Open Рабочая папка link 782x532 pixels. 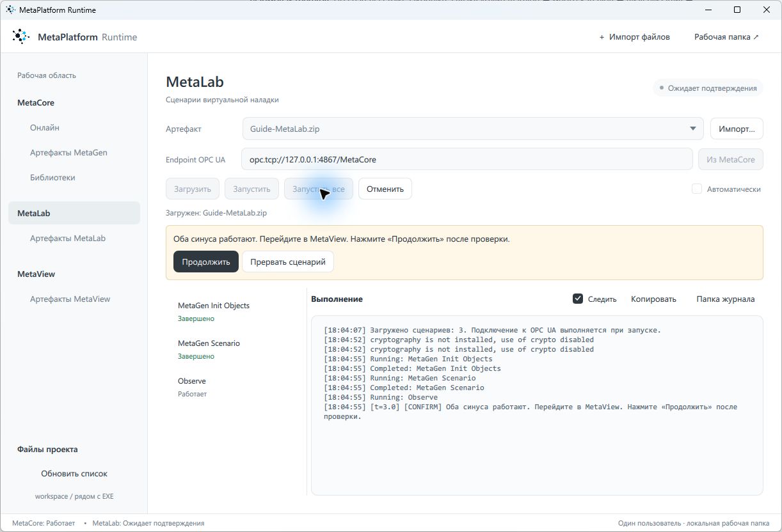726,37
